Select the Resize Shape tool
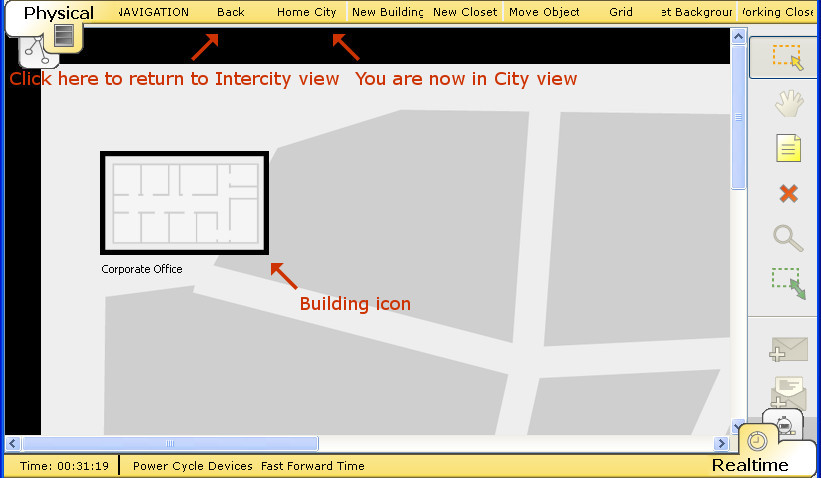 787,283
